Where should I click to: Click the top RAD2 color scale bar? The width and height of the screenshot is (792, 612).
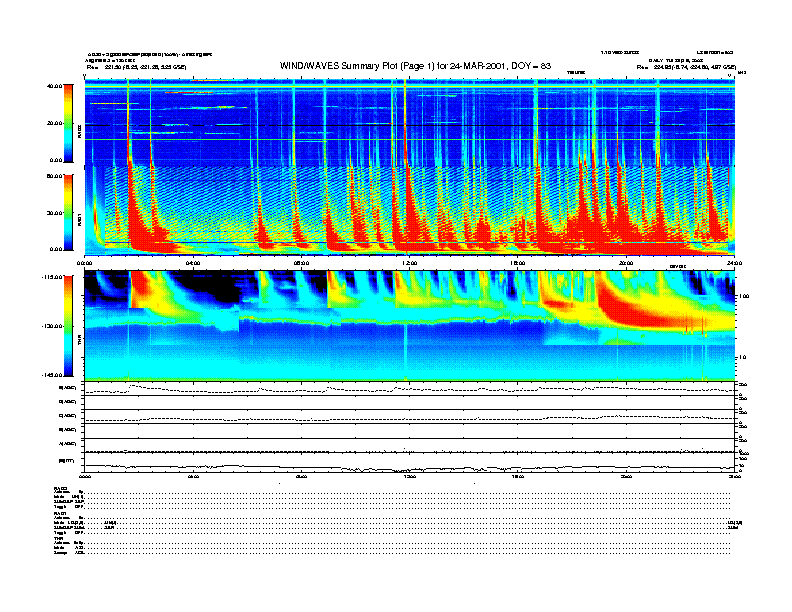68,123
